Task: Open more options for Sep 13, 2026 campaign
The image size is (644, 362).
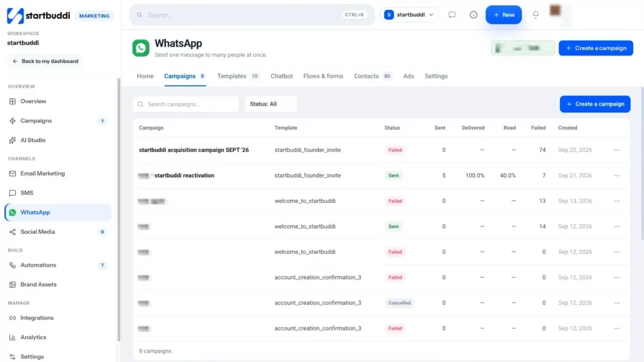Action: 617,201
